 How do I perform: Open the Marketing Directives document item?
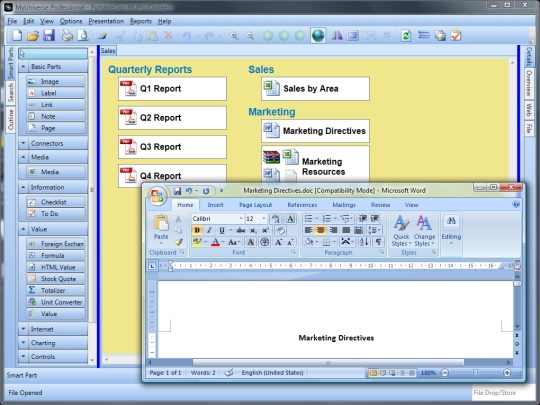point(315,131)
